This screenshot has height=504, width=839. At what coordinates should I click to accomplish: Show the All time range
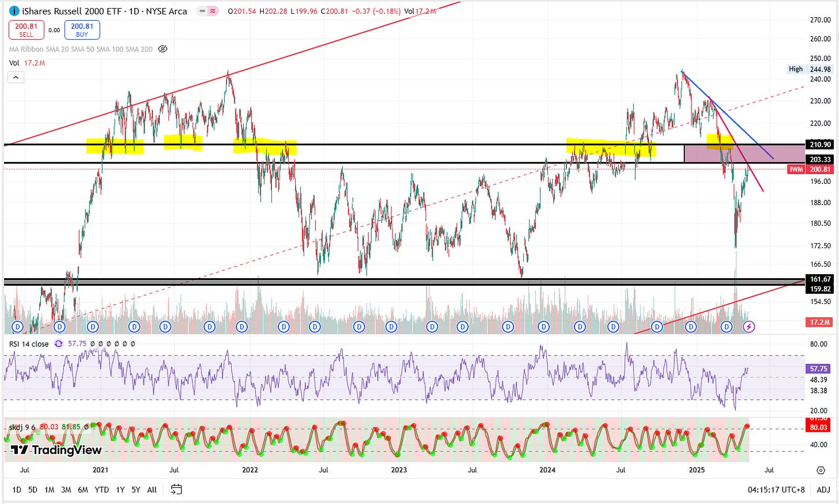pyautogui.click(x=152, y=490)
